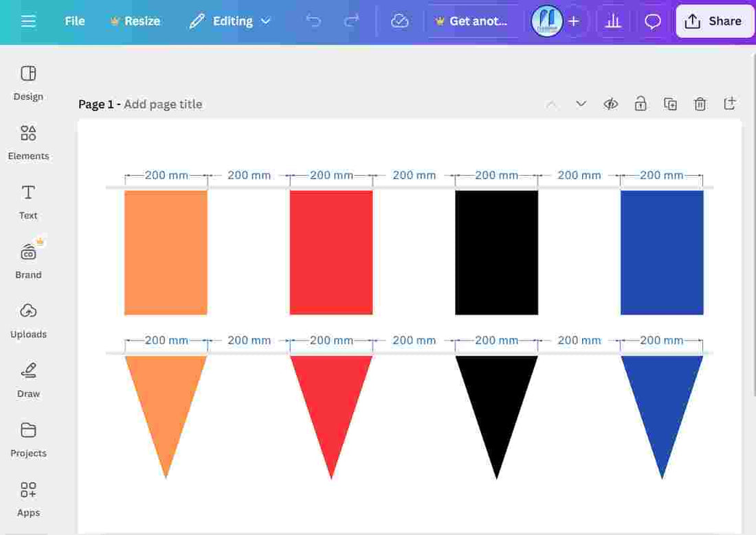Add a new page icon

point(729,103)
